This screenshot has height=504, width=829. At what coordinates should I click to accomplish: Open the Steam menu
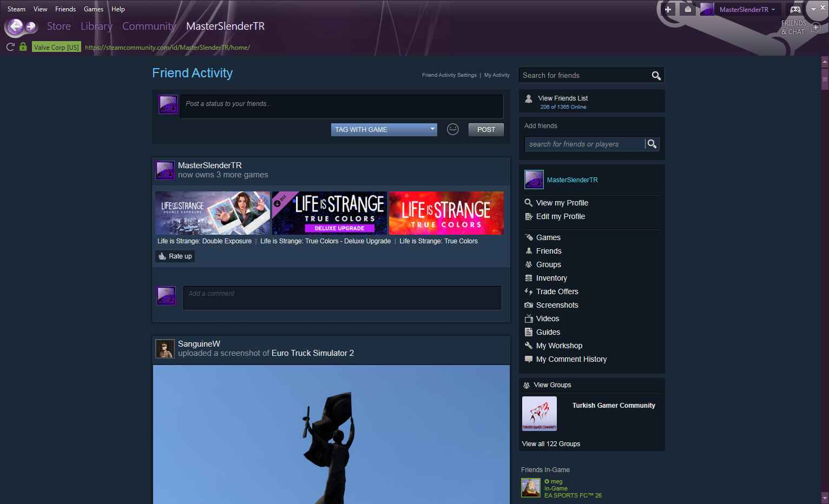point(16,9)
